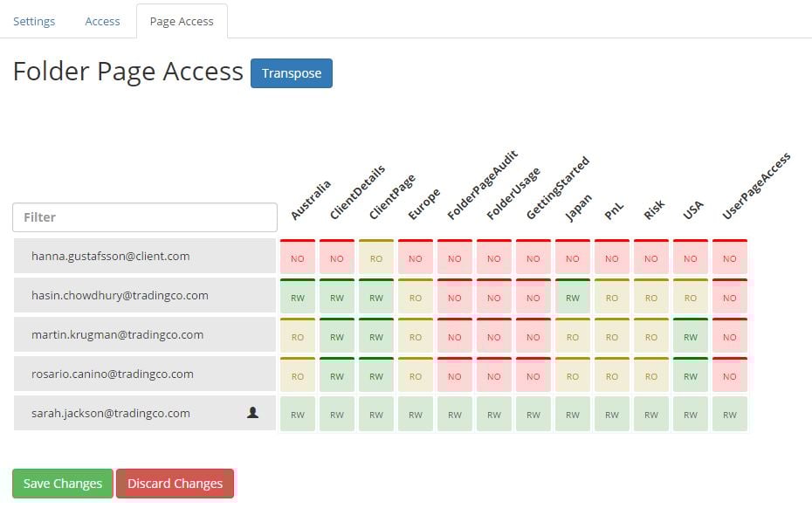
Task: Click the FolderUsage column header
Action: [513, 194]
